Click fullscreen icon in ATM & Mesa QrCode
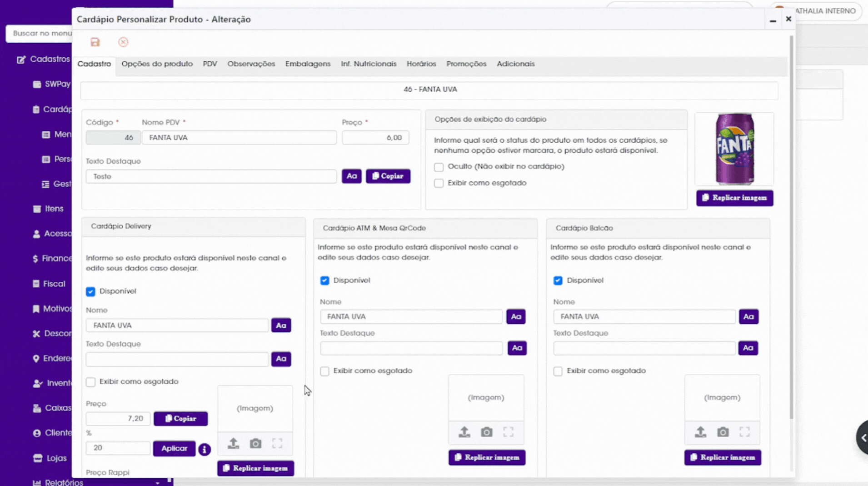Screen dimensions: 868x486 coord(508,432)
